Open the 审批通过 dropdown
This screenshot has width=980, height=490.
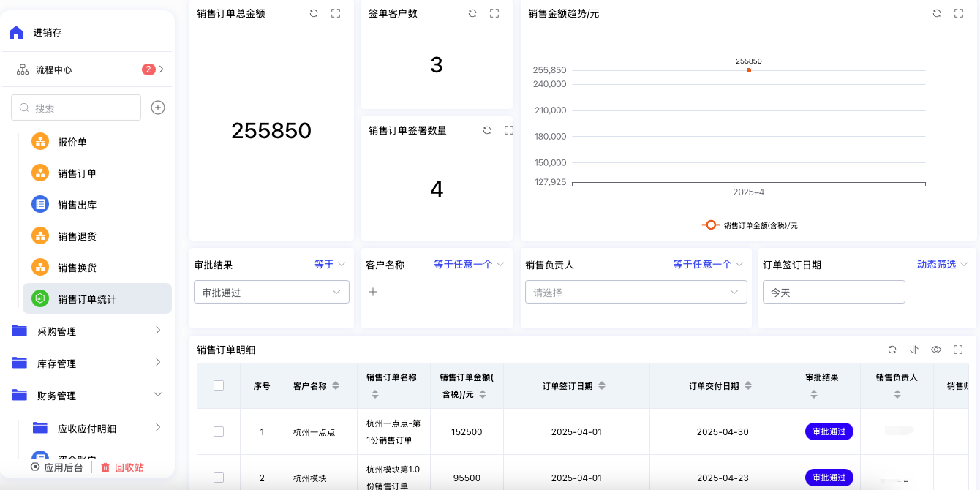pos(271,292)
